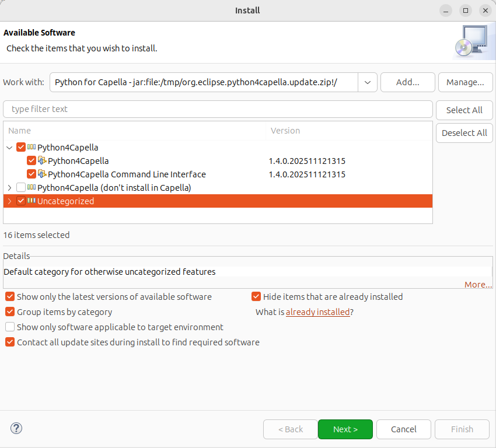Click the help question mark icon

coord(16,428)
